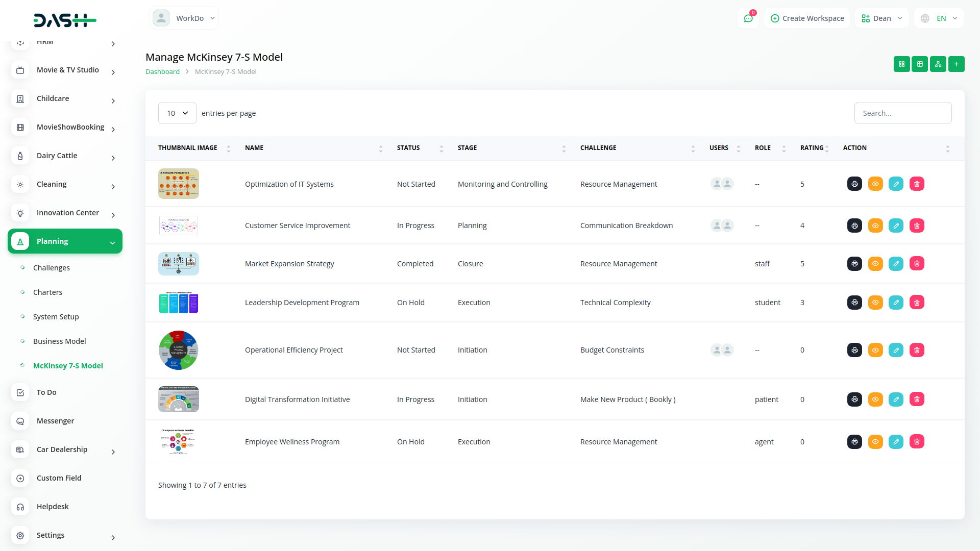Print the Employee Wellness Program entry
The image size is (980, 551).
(854, 442)
